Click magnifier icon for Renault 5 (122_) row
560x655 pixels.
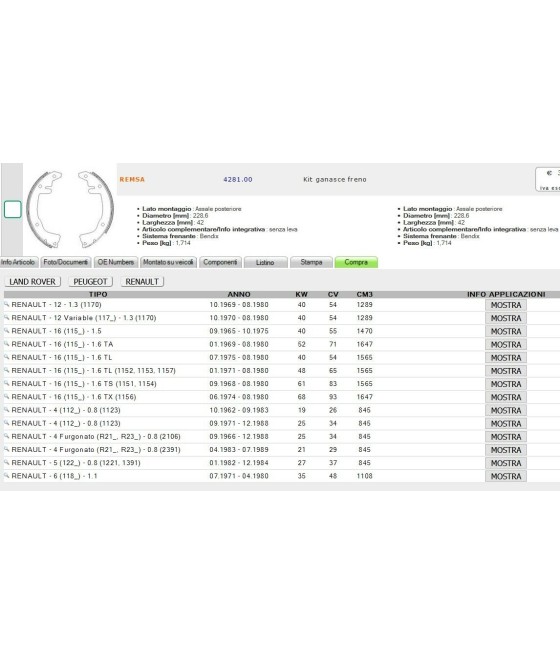click(7, 462)
